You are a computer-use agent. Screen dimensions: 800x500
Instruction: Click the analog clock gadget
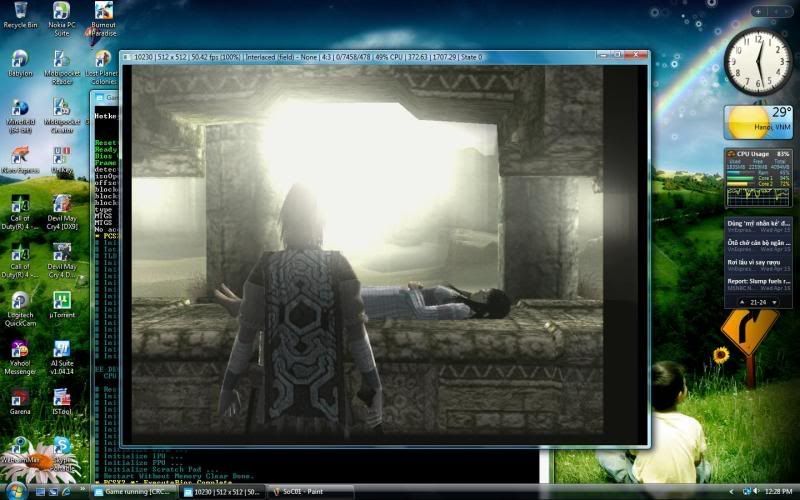tap(758, 62)
